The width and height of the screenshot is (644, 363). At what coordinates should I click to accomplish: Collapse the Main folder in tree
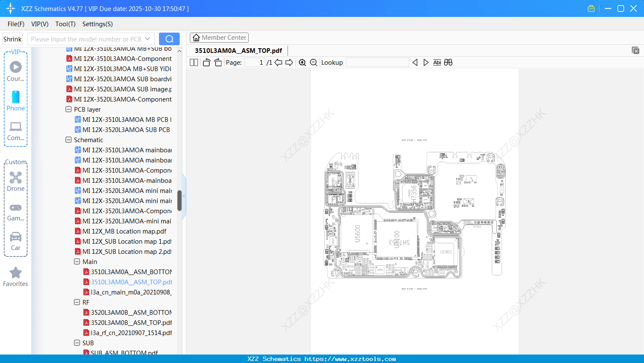[x=77, y=261]
